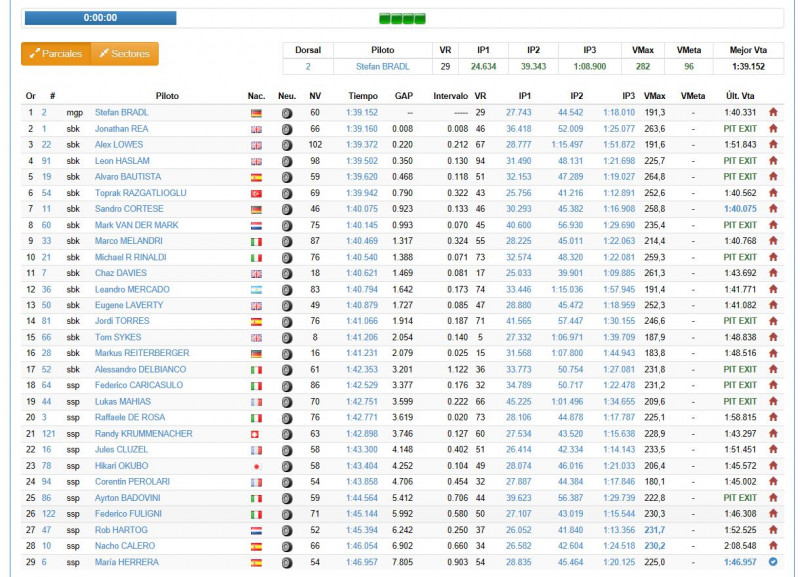Switch to the Parciales view

[56, 54]
